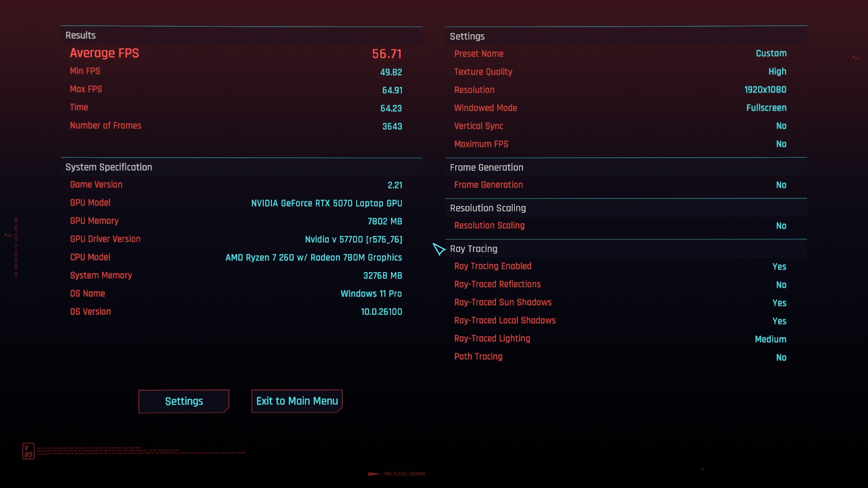Click the V 85 badge icon
This screenshot has width=868, height=488.
coord(28,450)
